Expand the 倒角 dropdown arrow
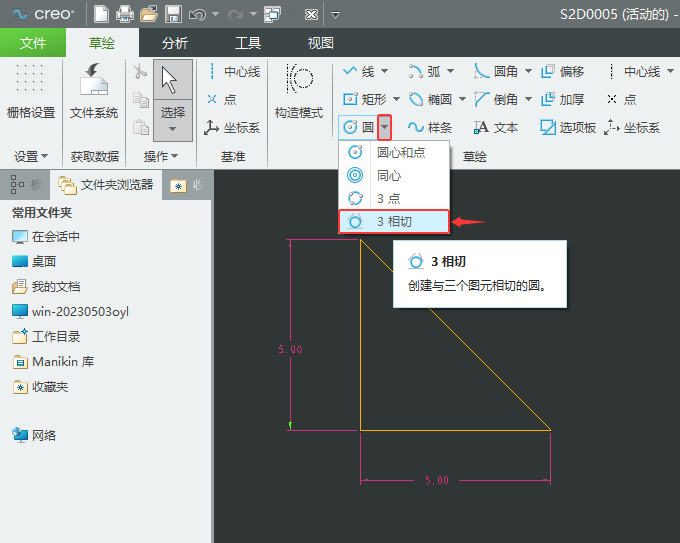This screenshot has width=680, height=543. [x=528, y=99]
